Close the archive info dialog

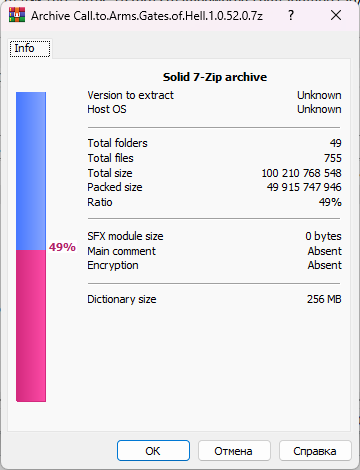[336, 15]
